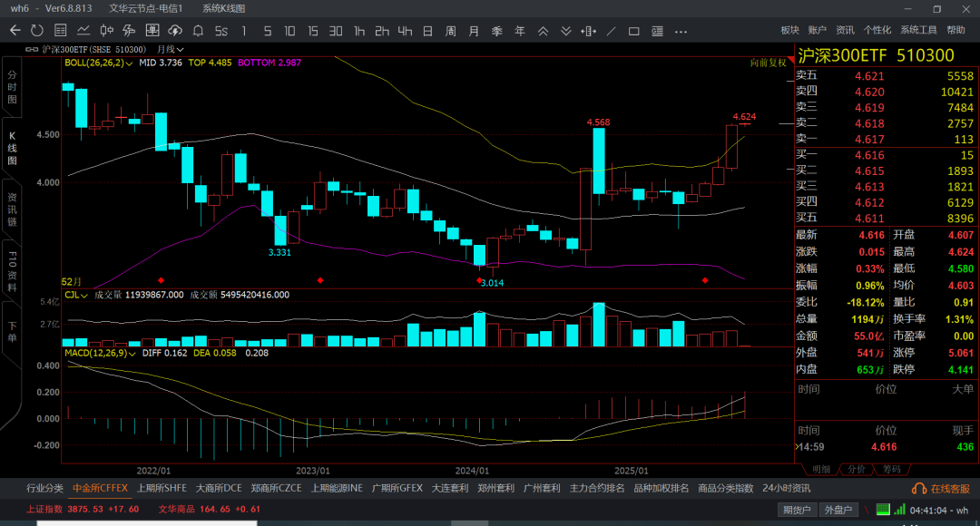Click the green signal strength icon
The height and width of the screenshot is (526, 980).
[899, 510]
